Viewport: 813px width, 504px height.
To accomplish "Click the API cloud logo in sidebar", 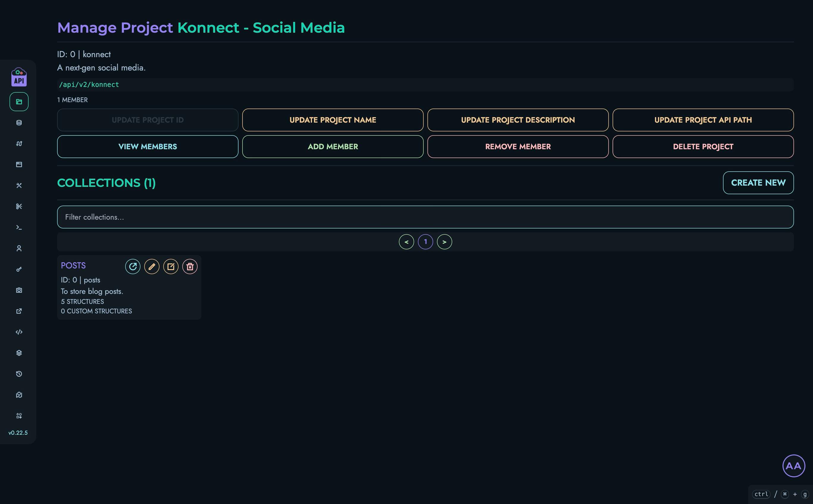I will (x=19, y=77).
